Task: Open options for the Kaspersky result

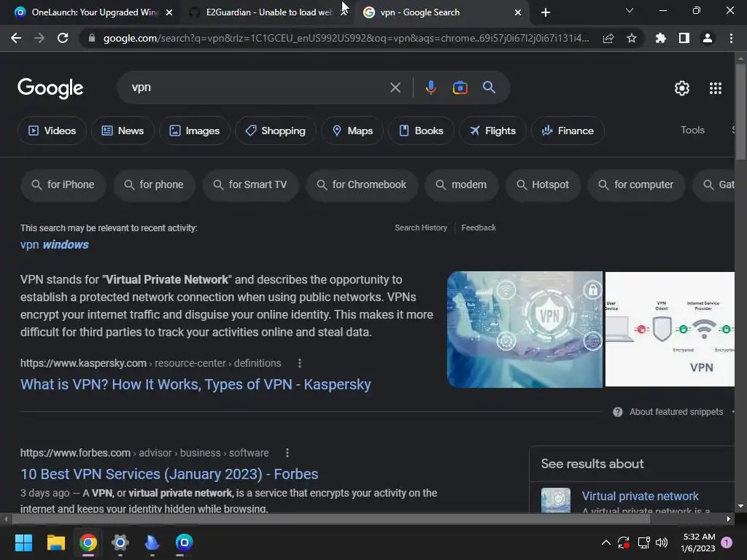Action: 300,363
